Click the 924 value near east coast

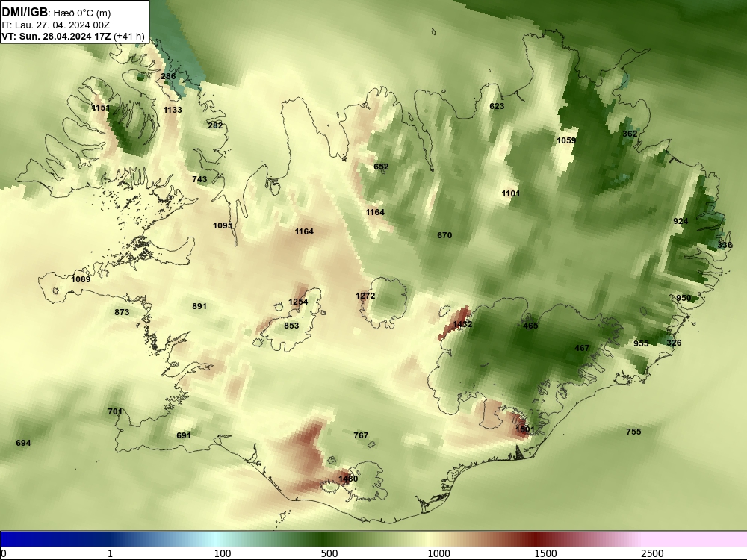point(681,221)
